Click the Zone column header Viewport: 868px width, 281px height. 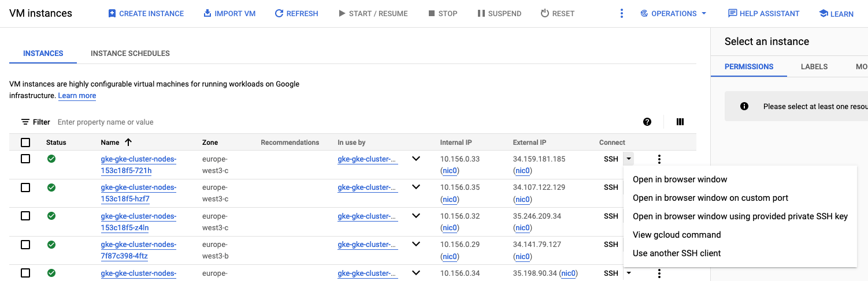[x=210, y=143]
